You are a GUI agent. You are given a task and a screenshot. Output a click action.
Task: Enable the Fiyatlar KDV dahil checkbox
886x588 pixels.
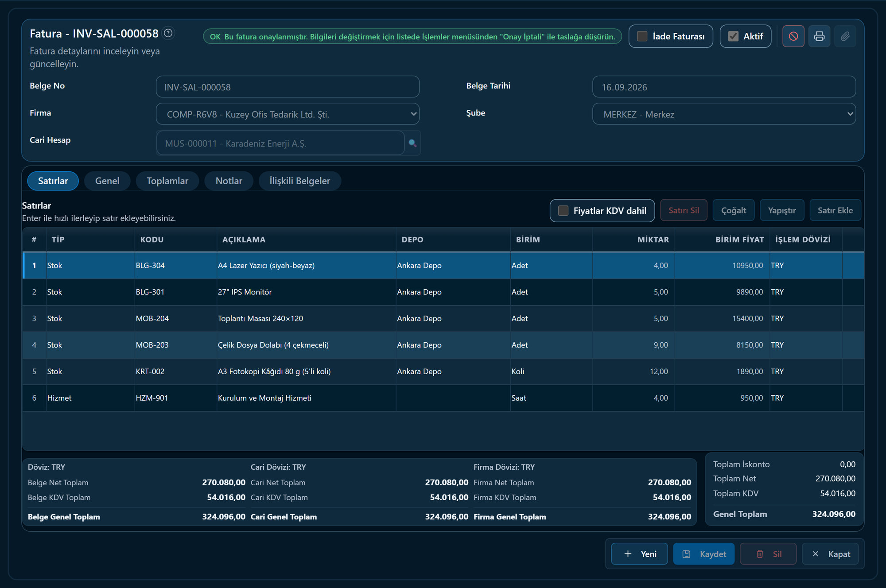point(563,211)
